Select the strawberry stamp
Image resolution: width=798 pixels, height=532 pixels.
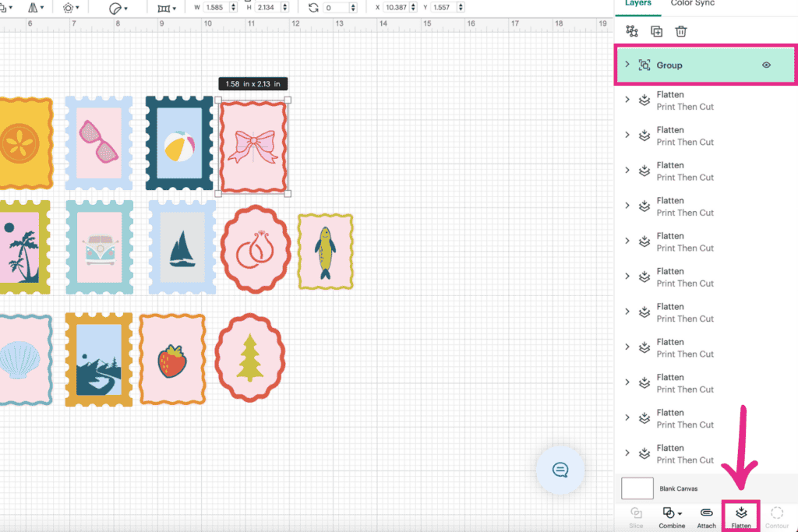tap(172, 359)
